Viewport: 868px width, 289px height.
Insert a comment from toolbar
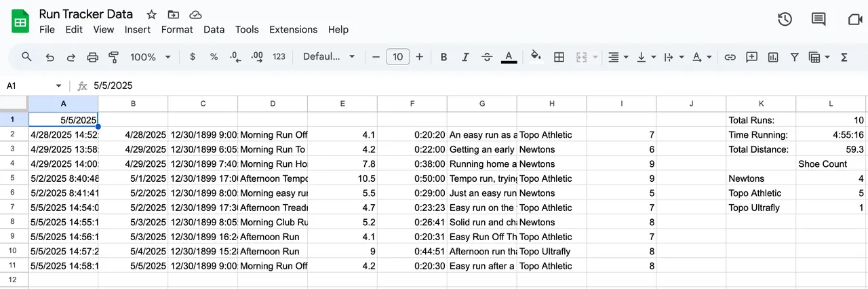pyautogui.click(x=751, y=57)
